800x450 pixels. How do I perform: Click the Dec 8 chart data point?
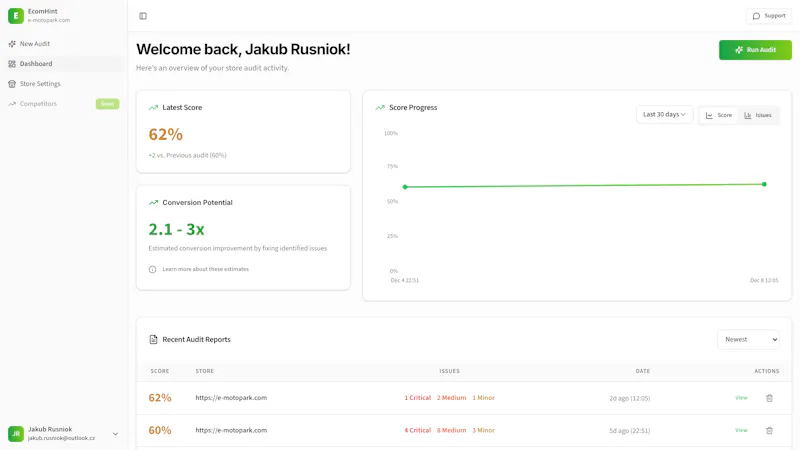pos(764,184)
